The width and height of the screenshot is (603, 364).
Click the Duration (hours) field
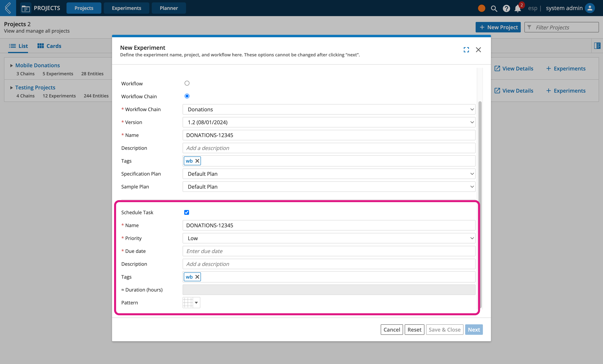[x=329, y=290]
